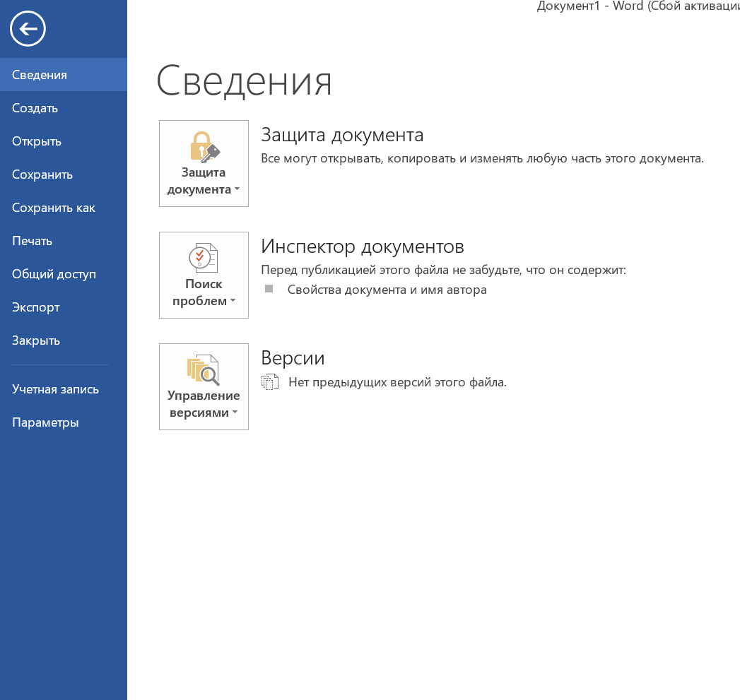Click the large Сведения page title
The height and width of the screenshot is (700, 740).
tap(244, 82)
